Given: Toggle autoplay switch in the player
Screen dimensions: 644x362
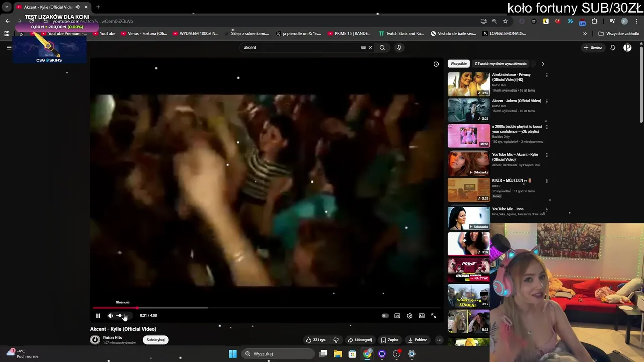Looking at the screenshot, I should (385, 316).
